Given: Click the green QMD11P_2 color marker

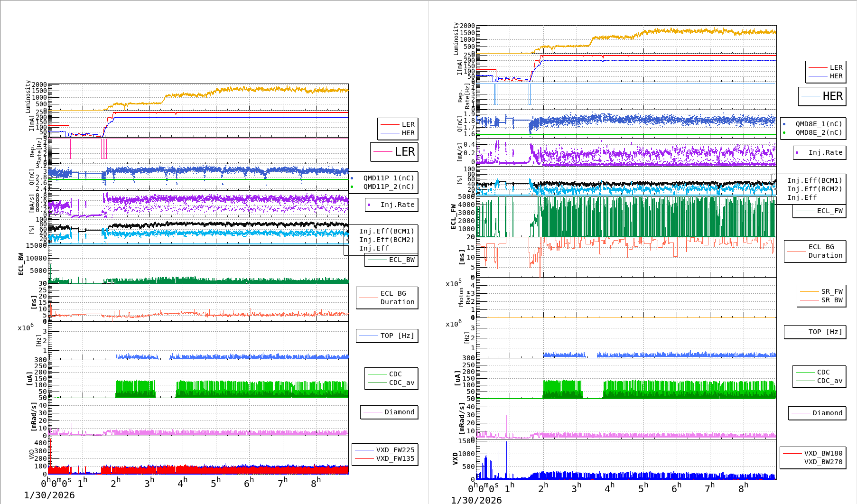Looking at the screenshot, I should [x=352, y=187].
